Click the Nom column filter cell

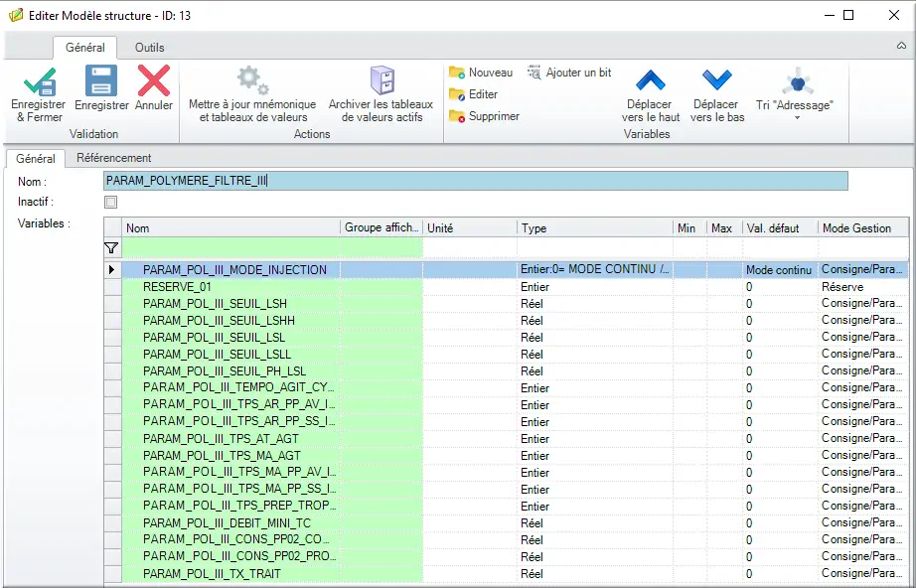(x=230, y=248)
